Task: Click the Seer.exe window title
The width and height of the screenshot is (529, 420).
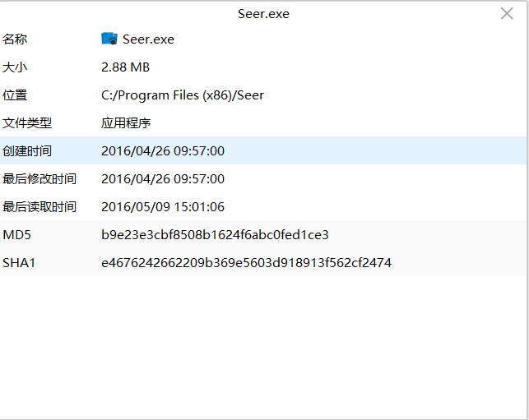Action: [263, 13]
